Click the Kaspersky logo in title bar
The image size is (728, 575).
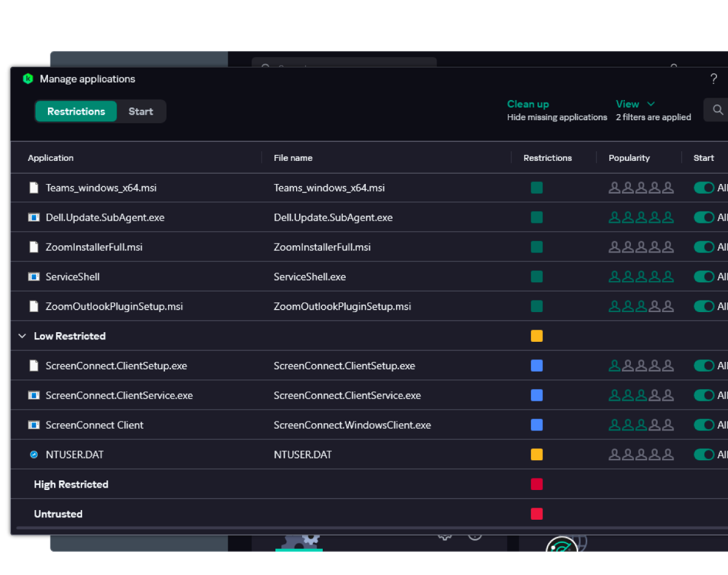click(x=27, y=79)
